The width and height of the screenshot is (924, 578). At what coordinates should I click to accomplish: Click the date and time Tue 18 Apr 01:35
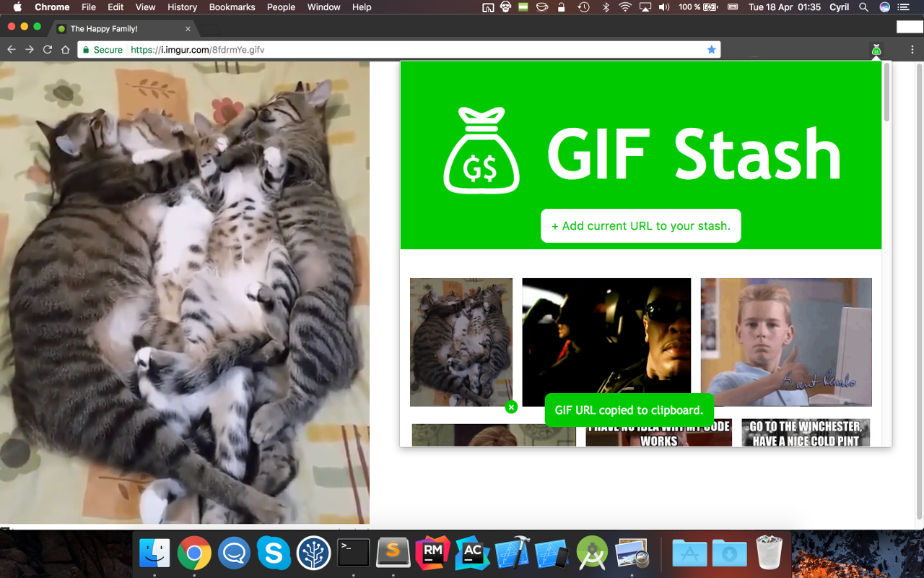[x=785, y=7]
